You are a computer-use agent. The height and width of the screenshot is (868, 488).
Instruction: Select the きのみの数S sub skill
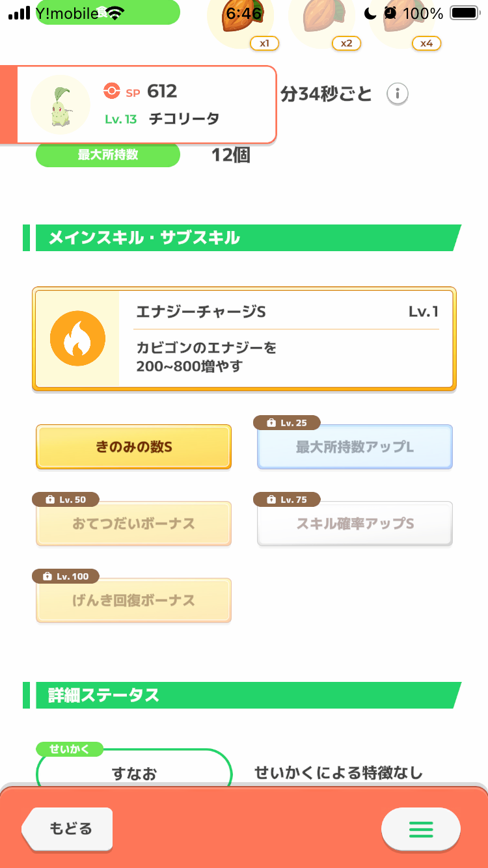pos(133,447)
